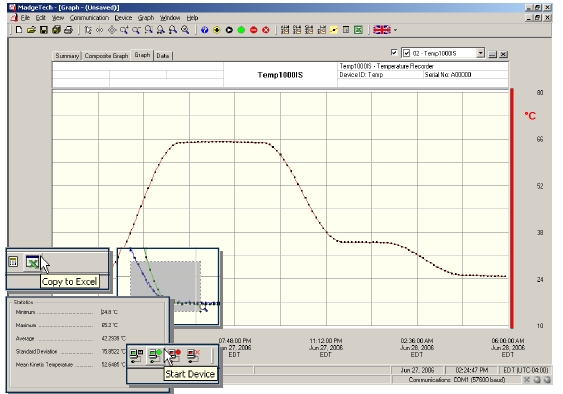This screenshot has width=563, height=394.
Task: Click the 'EDT (UTC-04:00)' status bar entry
Action: coord(526,370)
